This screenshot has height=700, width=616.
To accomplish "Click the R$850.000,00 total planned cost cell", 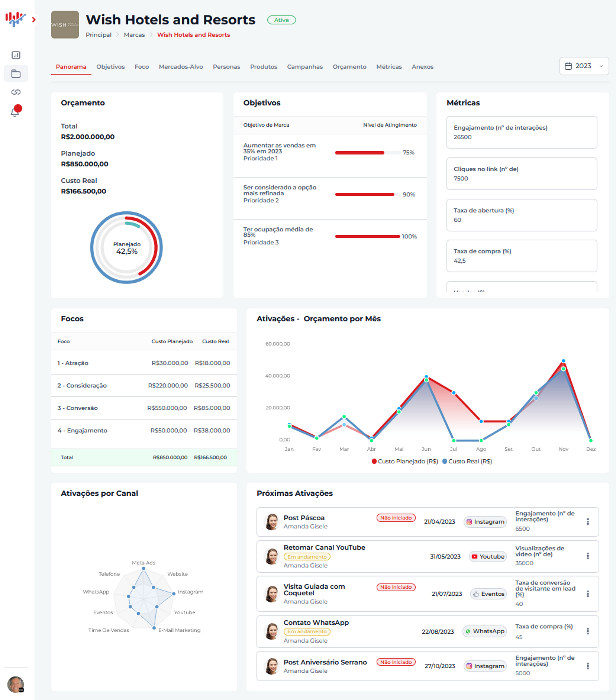I will 170,457.
